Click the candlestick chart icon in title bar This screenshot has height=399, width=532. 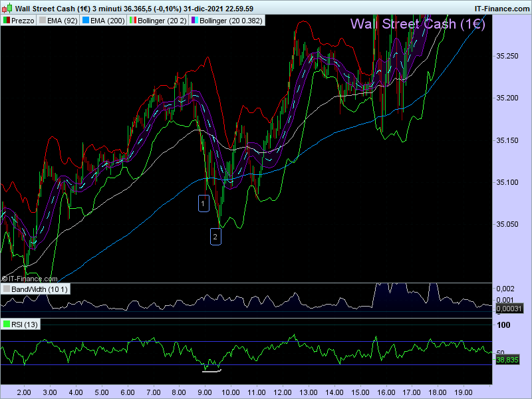coord(7,8)
